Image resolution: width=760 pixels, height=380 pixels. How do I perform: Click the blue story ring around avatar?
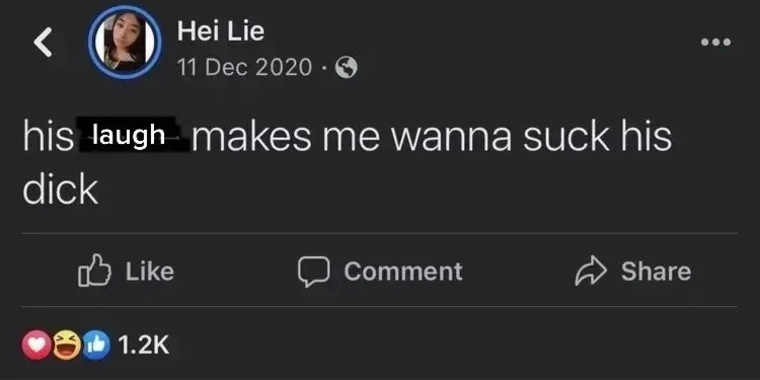coord(125,42)
